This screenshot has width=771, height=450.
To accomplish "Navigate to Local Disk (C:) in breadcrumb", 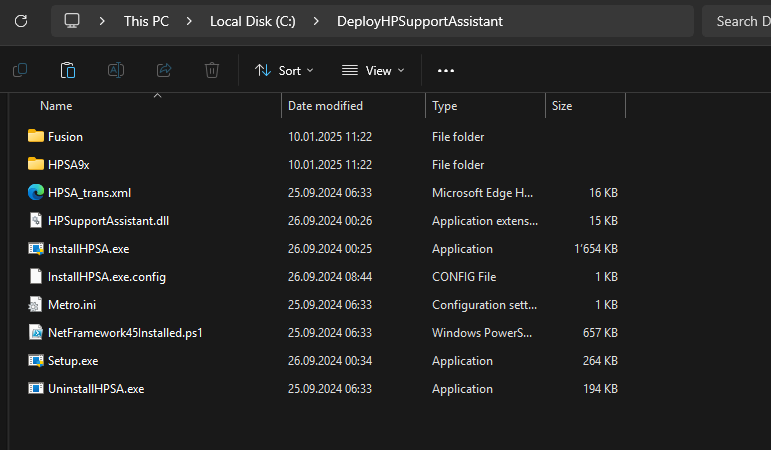I will point(253,21).
